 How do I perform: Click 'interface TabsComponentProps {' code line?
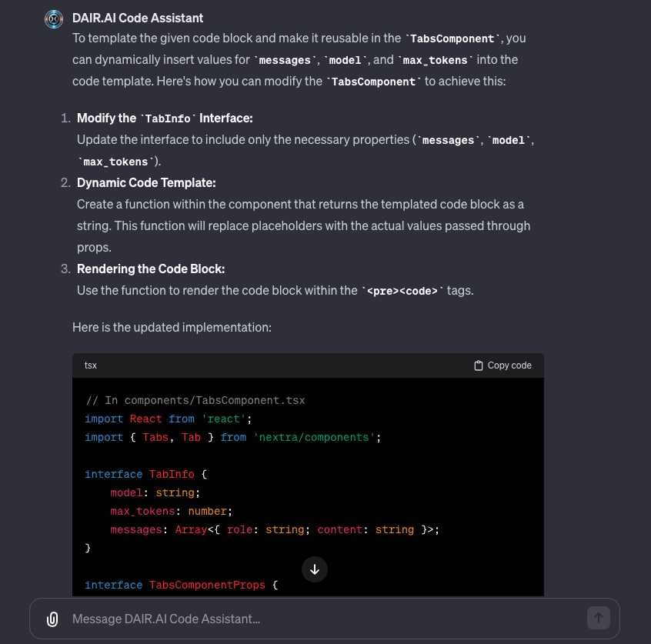pyautogui.click(x=182, y=585)
